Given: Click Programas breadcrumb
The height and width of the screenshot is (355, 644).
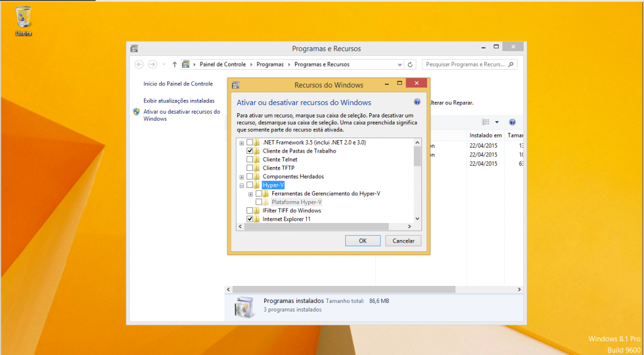Looking at the screenshot, I should click(x=270, y=65).
